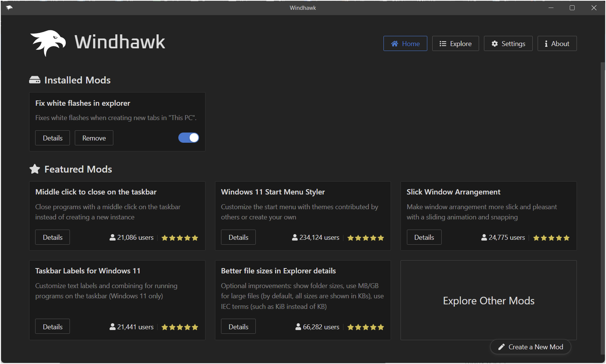This screenshot has width=606, height=364.
Task: Click 'Slick Window Arrangement' title
Action: coord(453,192)
